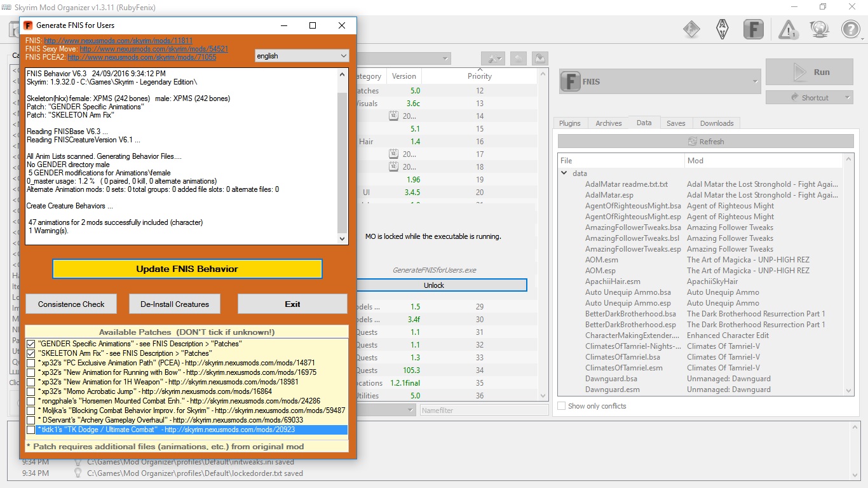Click the diamond-shaped shortcut icon in toolbar
Screen dimensions: 868x488
coord(691,29)
